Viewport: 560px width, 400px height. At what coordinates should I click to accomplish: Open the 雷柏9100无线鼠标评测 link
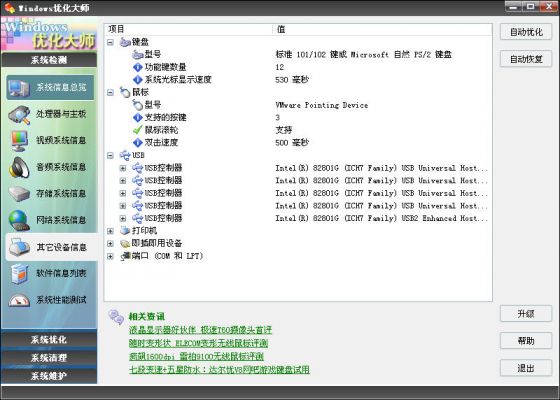pyautogui.click(x=196, y=356)
